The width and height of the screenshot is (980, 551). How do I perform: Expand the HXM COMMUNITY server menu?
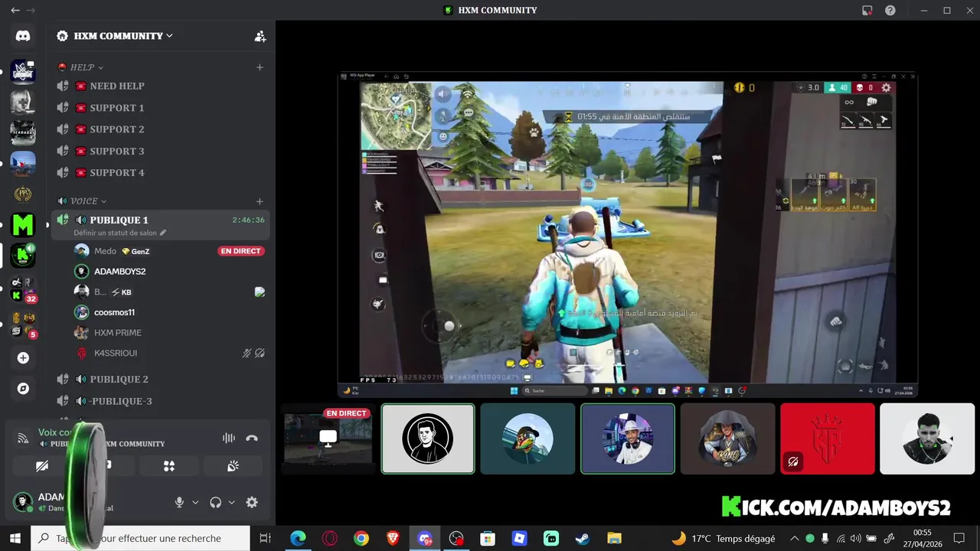[123, 36]
